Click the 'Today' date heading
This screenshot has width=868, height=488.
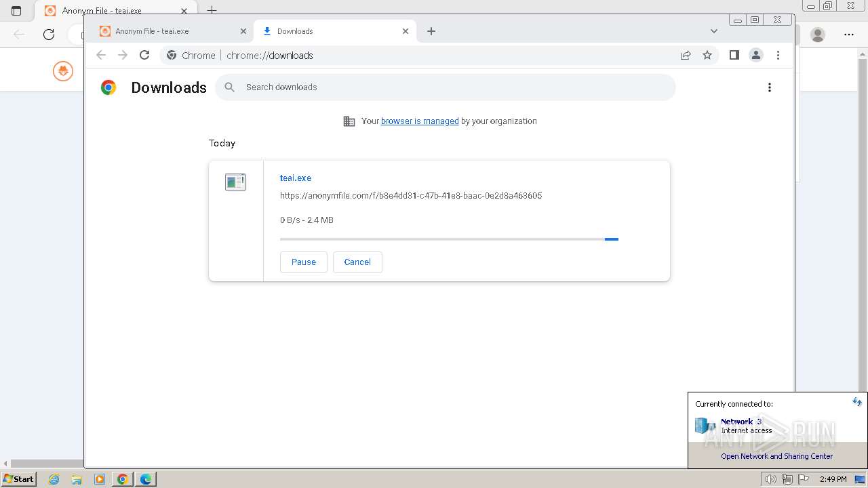[x=222, y=143]
